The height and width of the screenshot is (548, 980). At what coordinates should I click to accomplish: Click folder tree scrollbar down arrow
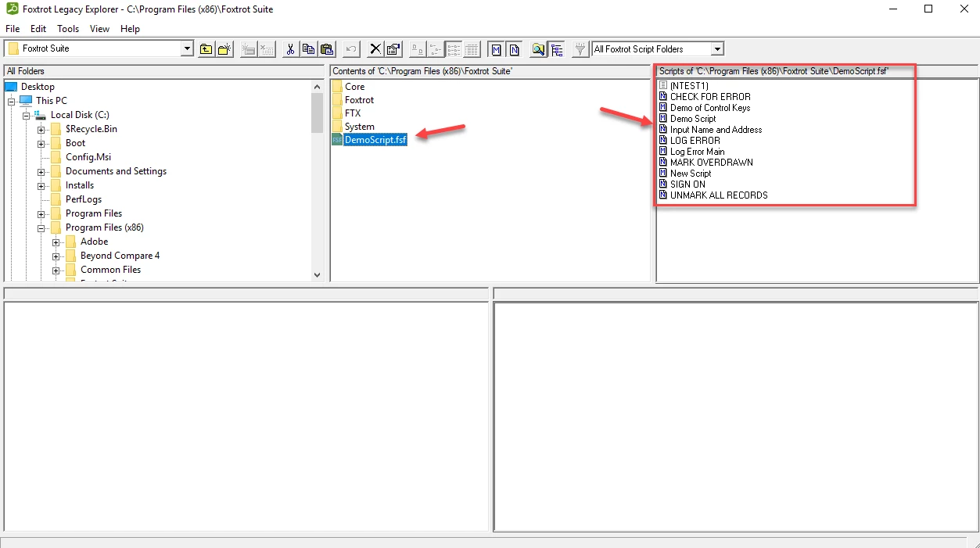(317, 274)
